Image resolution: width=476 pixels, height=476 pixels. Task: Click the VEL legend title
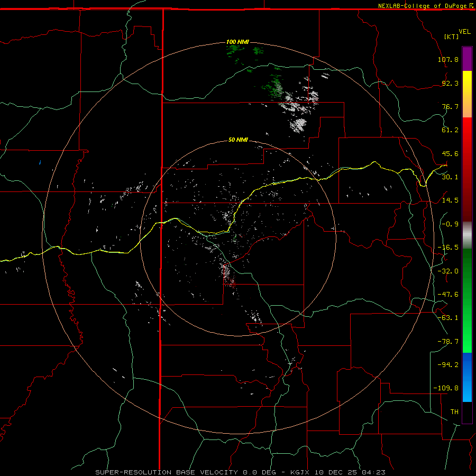464,32
